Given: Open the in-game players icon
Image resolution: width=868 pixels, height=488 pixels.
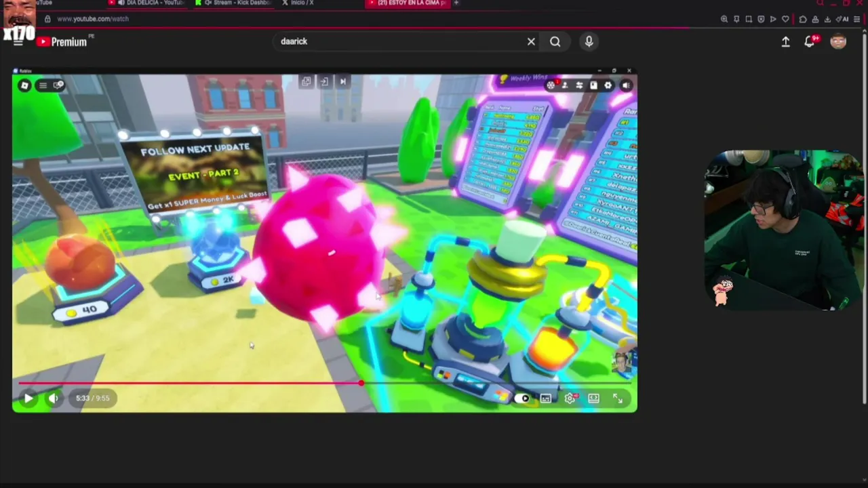Looking at the screenshot, I should pyautogui.click(x=565, y=85).
